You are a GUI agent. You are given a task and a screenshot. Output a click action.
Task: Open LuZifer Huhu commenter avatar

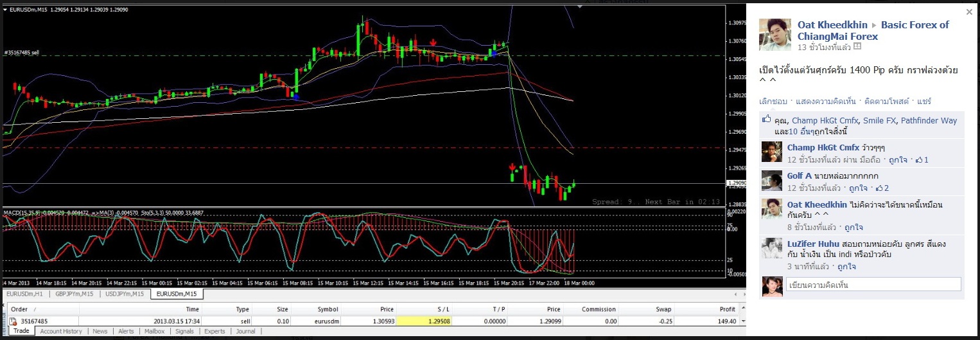click(772, 248)
